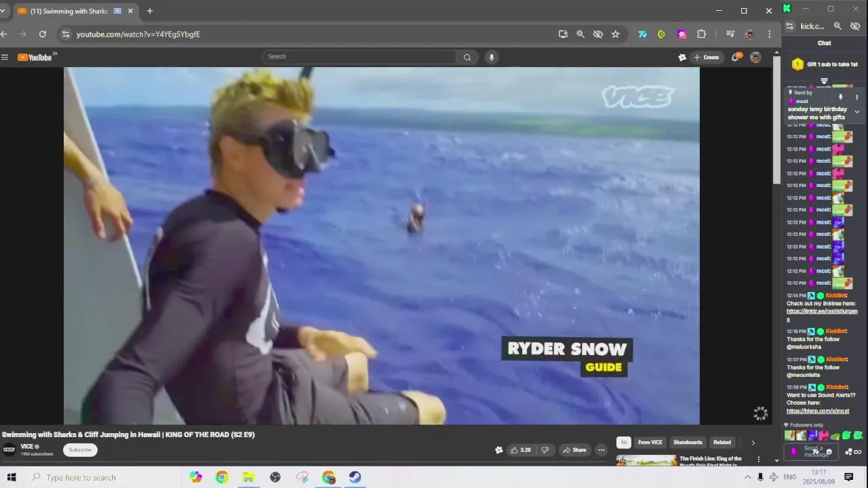The image size is (868, 488).
Task: Open emote picker in Kick chat
Action: coord(829,452)
